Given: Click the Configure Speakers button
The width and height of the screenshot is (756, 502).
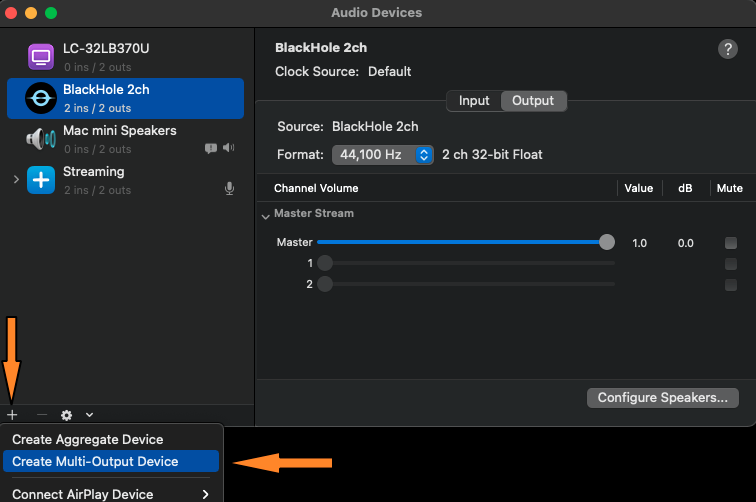Looking at the screenshot, I should tap(662, 398).
